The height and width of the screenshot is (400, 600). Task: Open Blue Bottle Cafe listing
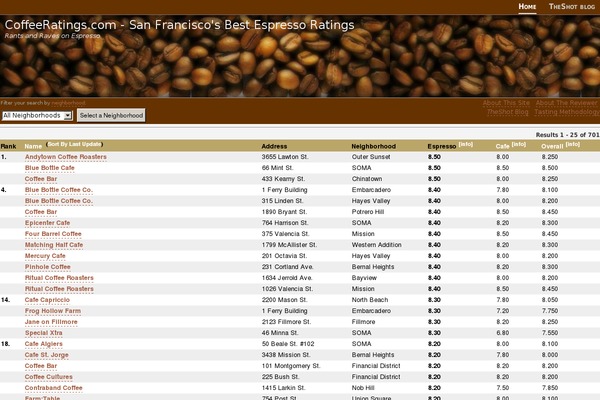[49, 168]
